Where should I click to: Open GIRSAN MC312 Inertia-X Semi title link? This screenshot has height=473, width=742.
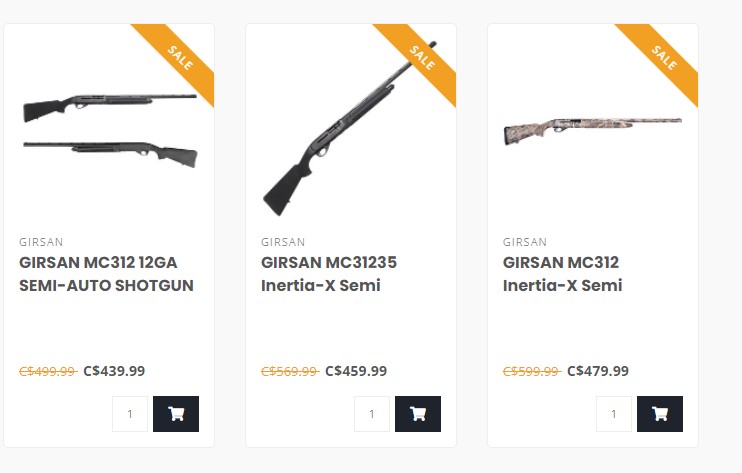[562, 274]
